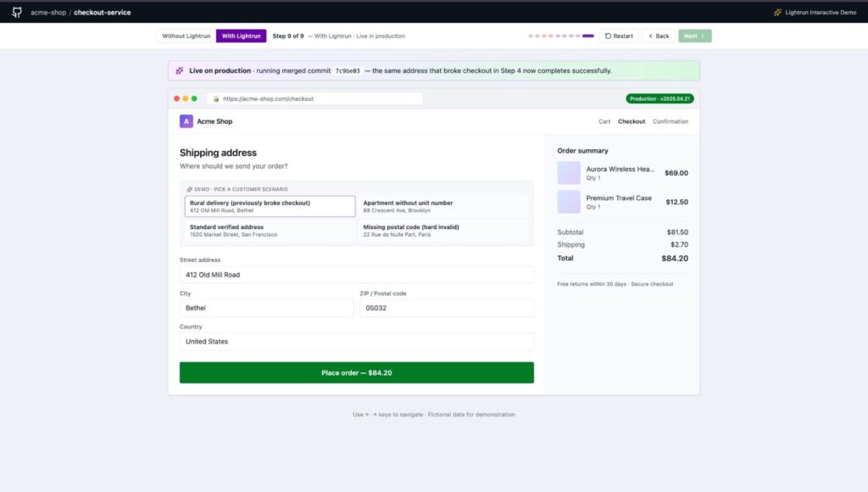Click the red window dot
The width and height of the screenshot is (868, 492).
click(x=176, y=98)
